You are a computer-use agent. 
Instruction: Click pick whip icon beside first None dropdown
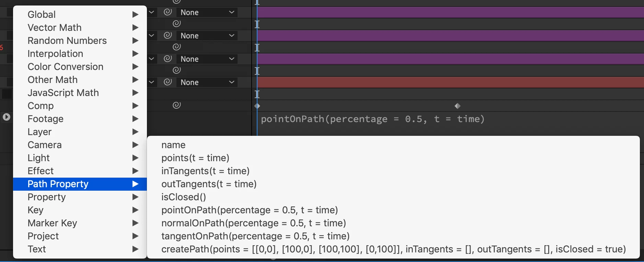(168, 12)
